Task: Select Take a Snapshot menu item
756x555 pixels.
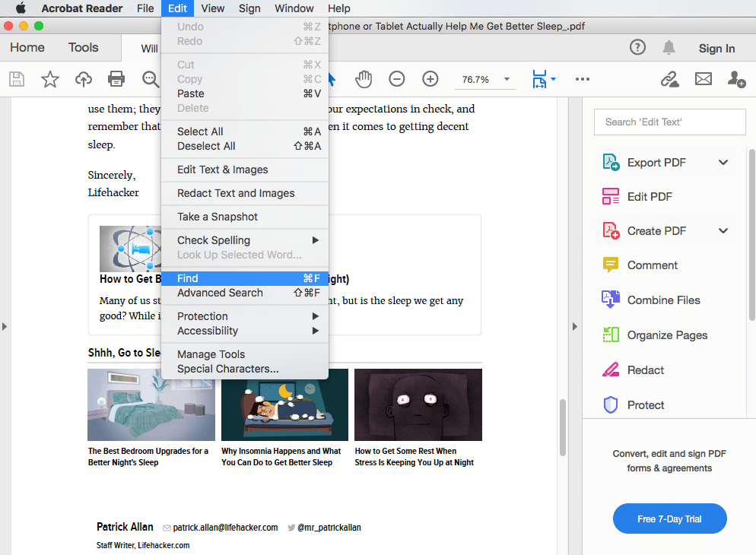Action: tap(245, 217)
